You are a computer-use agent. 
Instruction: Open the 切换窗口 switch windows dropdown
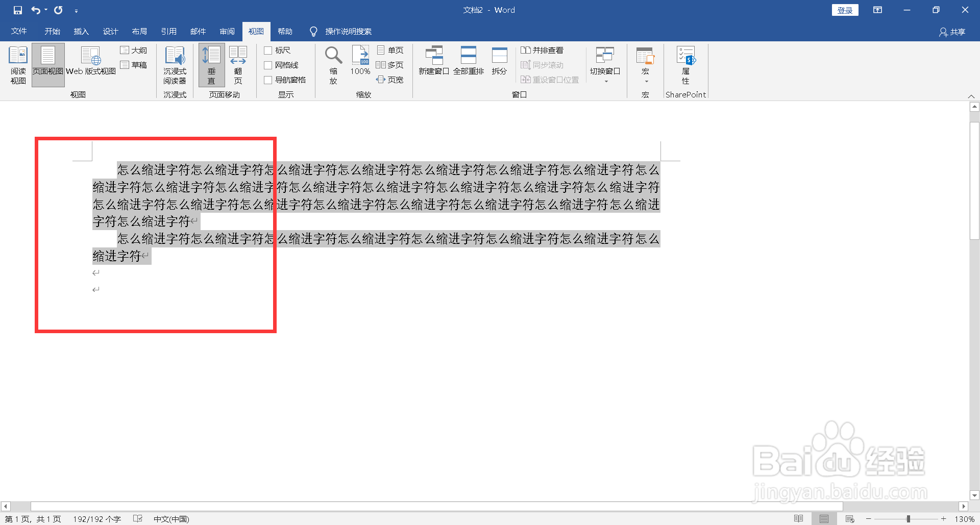(605, 65)
